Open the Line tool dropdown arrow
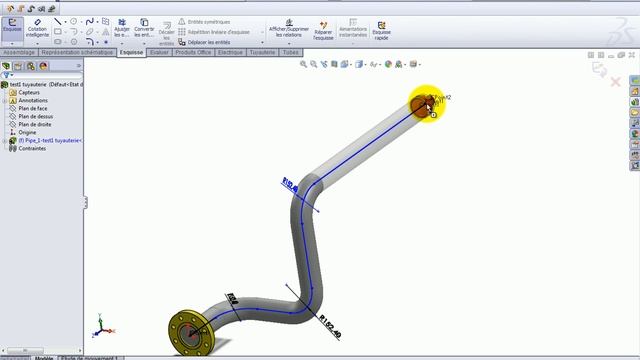The width and height of the screenshot is (640, 360). (65, 22)
